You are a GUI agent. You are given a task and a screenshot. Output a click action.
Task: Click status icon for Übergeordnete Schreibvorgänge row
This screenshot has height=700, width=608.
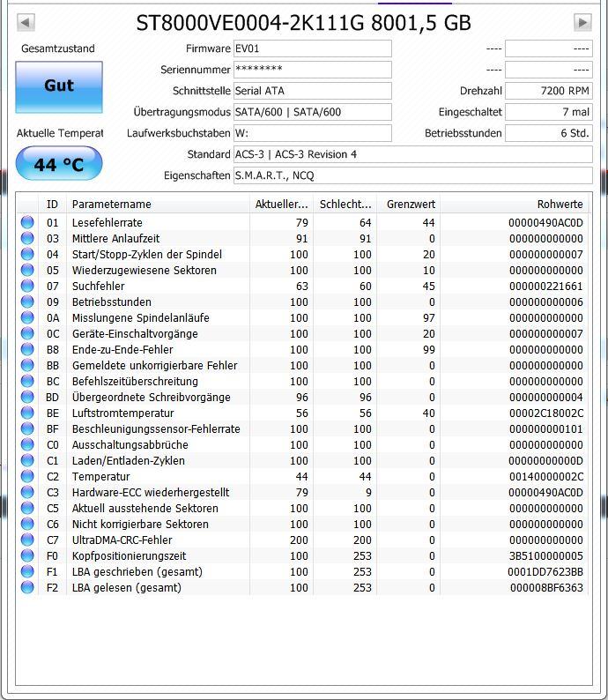click(x=27, y=397)
